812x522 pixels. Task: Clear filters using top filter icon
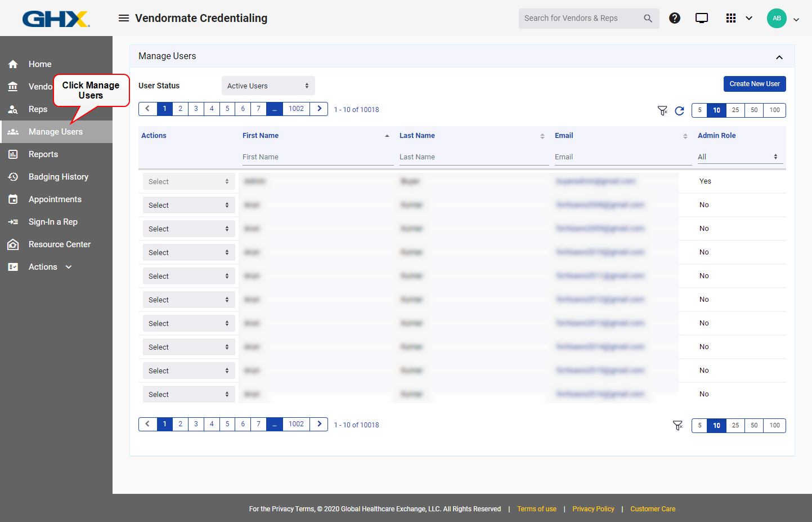coord(662,110)
